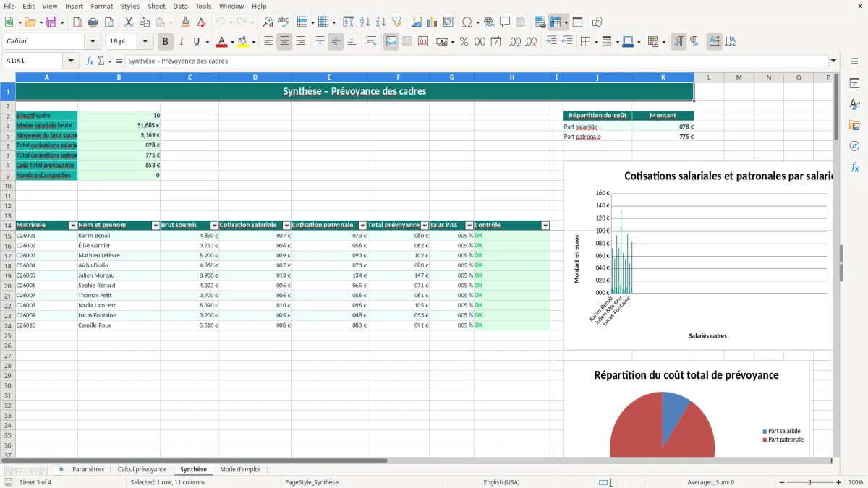Open the Matricule column filter dropdown
This screenshot has height=488, width=868.
(x=73, y=226)
